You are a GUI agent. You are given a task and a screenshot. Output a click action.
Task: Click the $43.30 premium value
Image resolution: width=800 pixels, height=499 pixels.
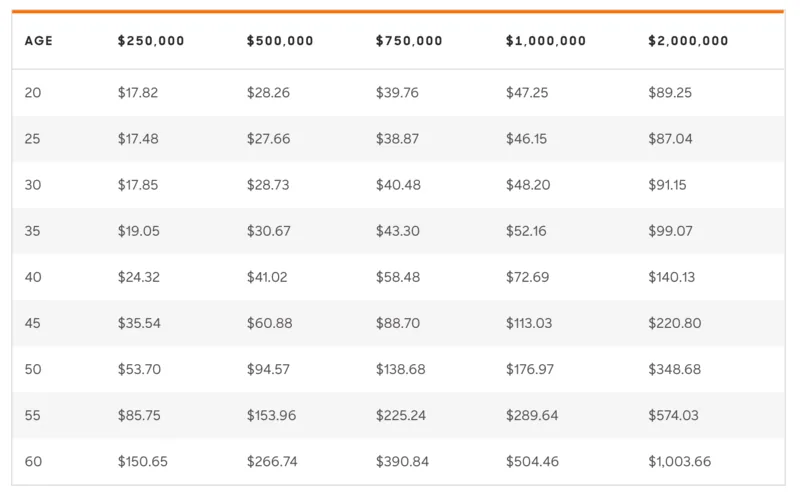click(x=397, y=231)
